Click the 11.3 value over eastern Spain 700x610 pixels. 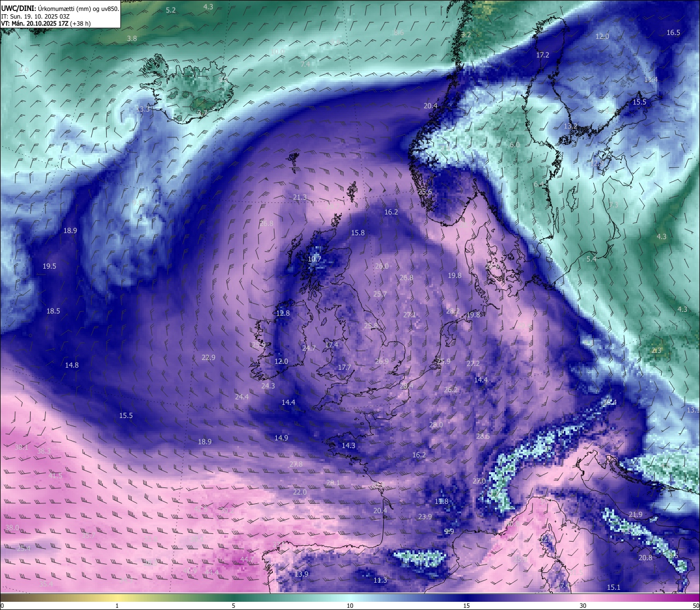point(380,580)
